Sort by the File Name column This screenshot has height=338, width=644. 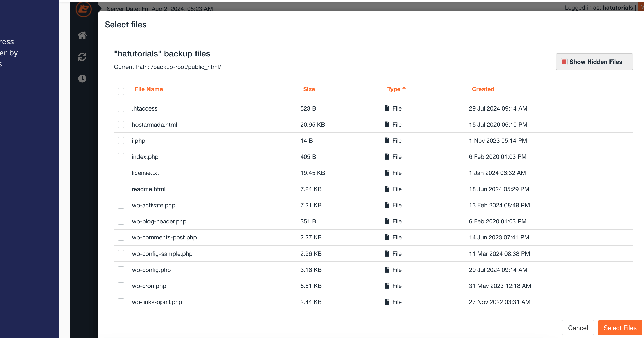(149, 89)
